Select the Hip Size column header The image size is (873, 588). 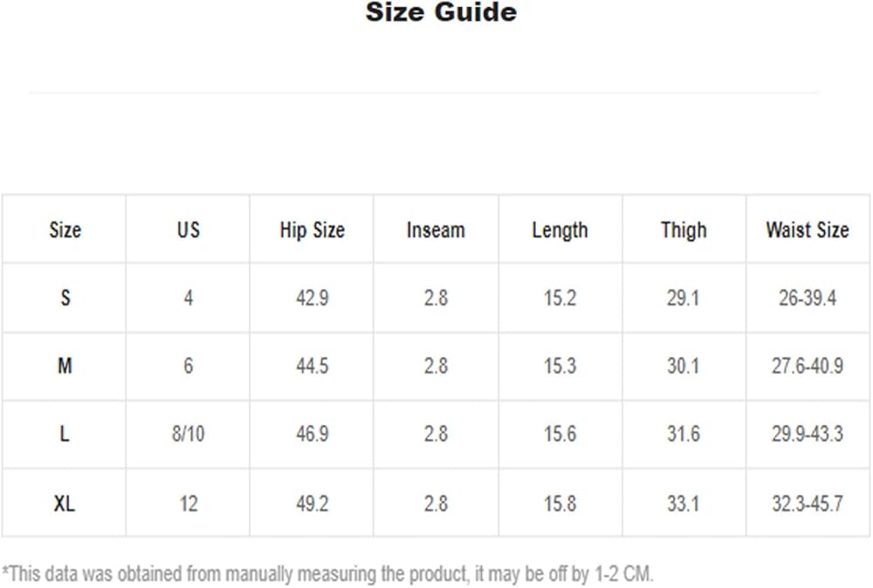[x=313, y=230]
